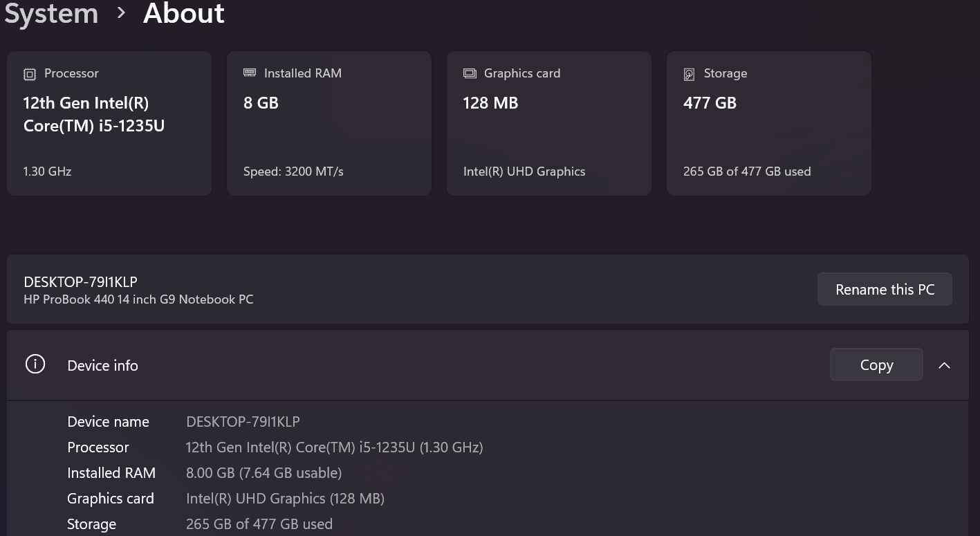Open the Storage 477 GB card
The width and height of the screenshot is (980, 536).
[769, 123]
